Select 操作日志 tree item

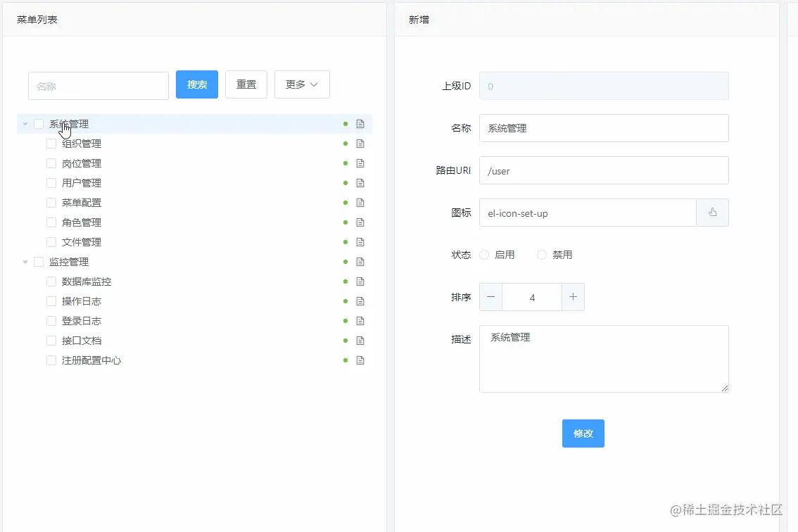pyautogui.click(x=82, y=301)
